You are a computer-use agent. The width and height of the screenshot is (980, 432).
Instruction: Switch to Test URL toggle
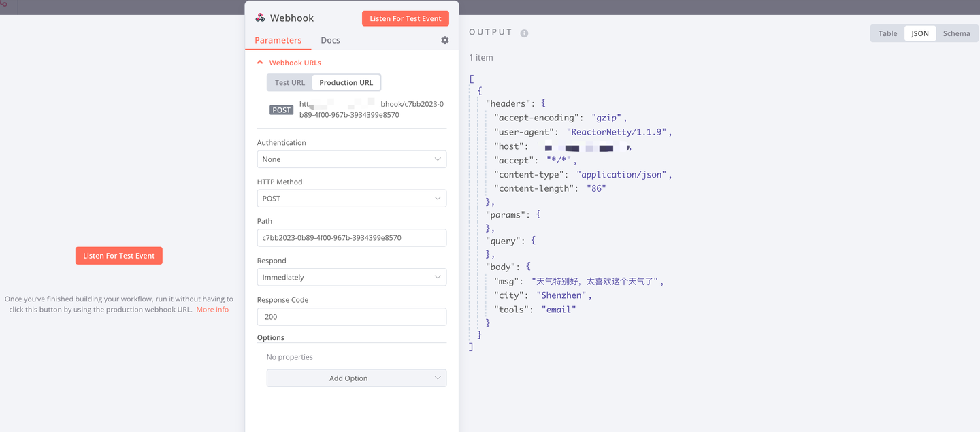coord(290,82)
